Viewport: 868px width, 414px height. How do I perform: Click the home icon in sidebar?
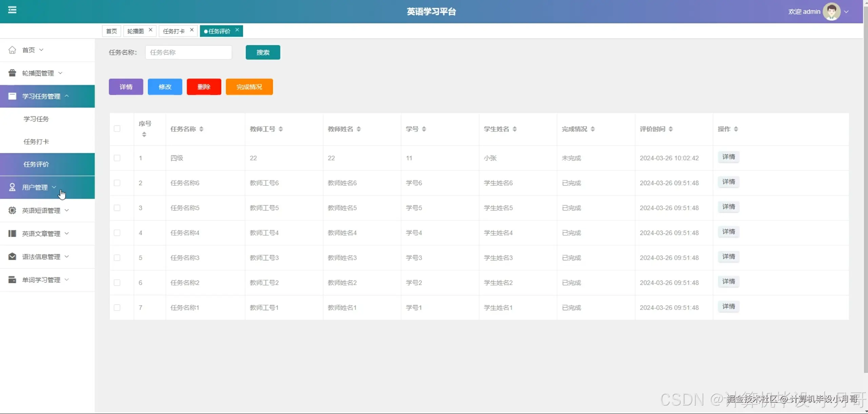(x=12, y=50)
